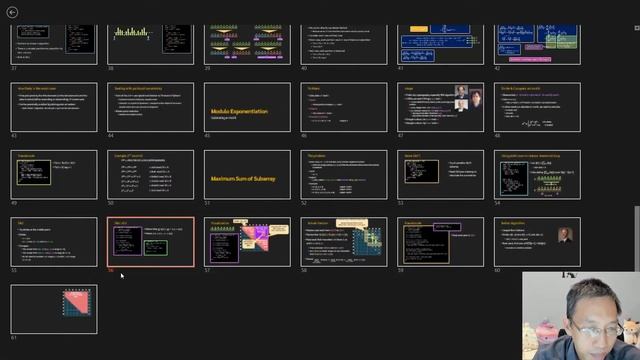Screen dimensions: 640x360
Task: Jump to slide 40 thumbnail
Action: click(344, 44)
